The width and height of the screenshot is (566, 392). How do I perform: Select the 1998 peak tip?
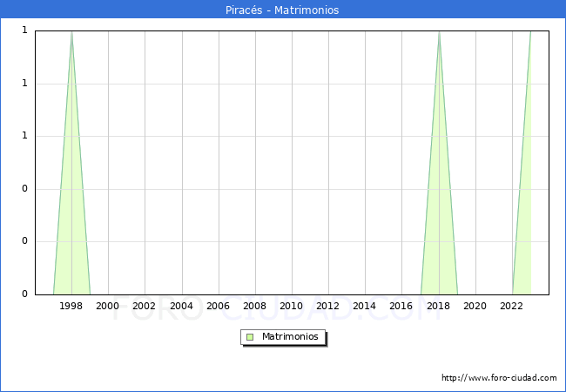pyautogui.click(x=71, y=32)
